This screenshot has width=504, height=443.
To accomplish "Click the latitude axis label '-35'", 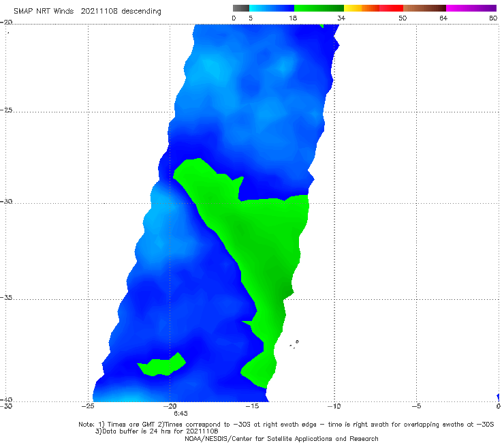I will 6,297.
